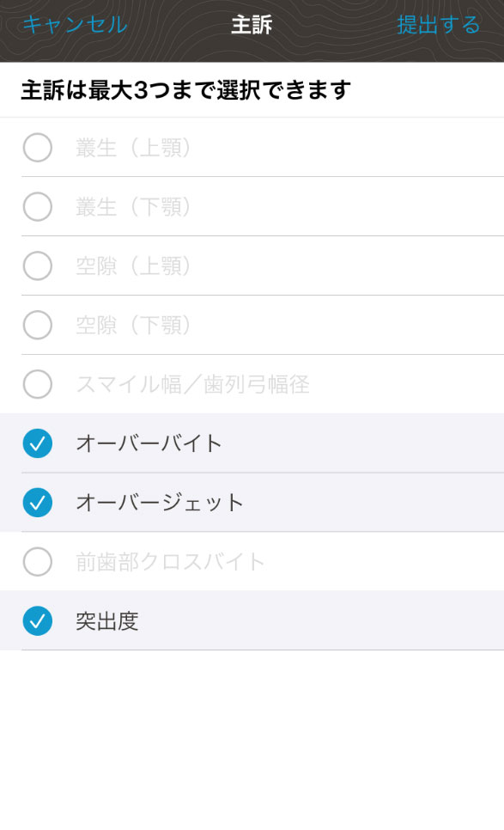Check the 空隙（下顎）circle

pyautogui.click(x=38, y=326)
